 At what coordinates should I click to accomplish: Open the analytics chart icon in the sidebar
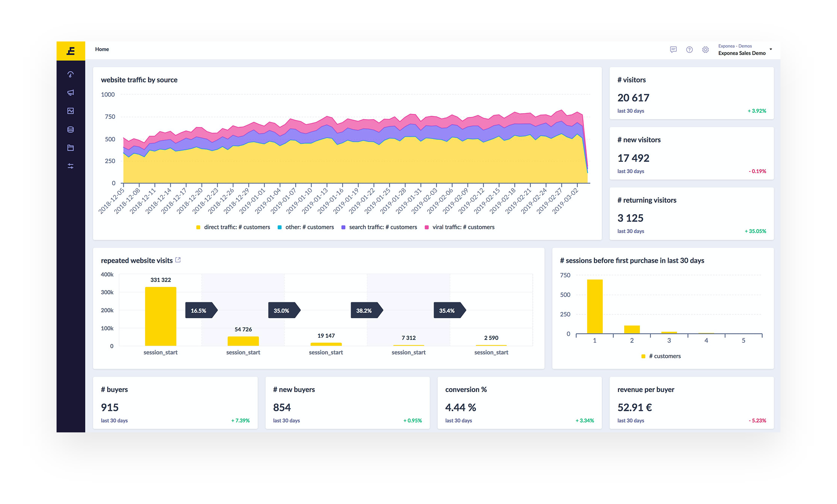click(71, 111)
